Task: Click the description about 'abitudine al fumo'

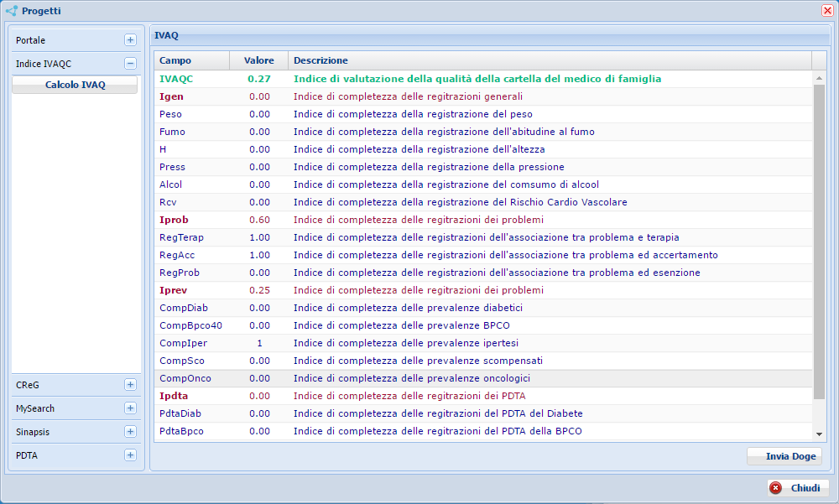Action: [x=444, y=132]
